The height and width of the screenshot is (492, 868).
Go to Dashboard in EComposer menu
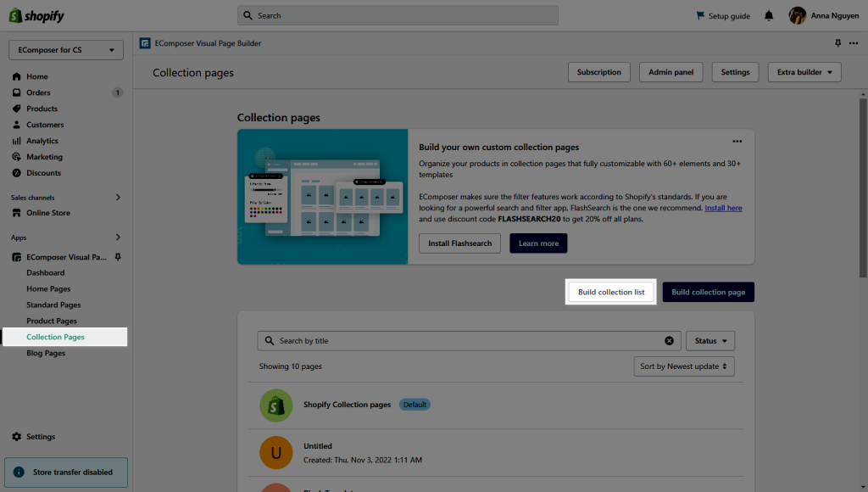pos(46,272)
